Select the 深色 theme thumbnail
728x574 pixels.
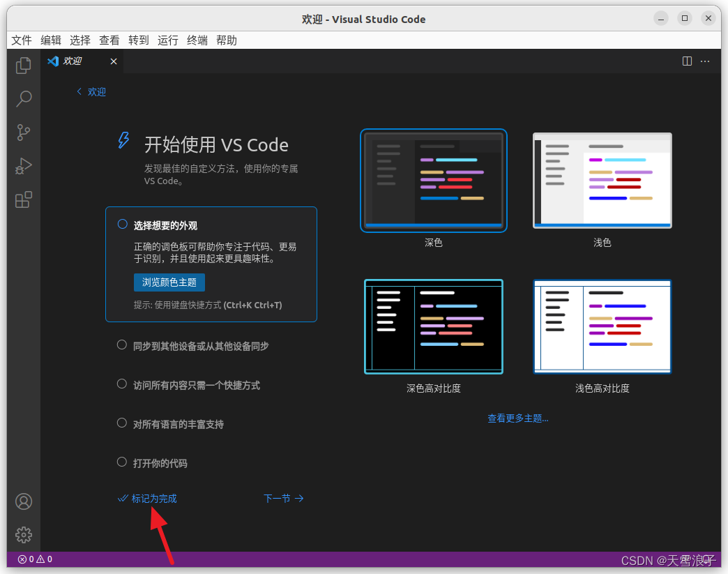[434, 181]
